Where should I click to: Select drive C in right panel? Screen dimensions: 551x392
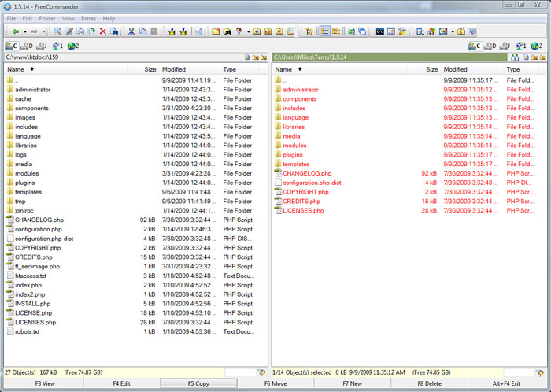coord(475,46)
